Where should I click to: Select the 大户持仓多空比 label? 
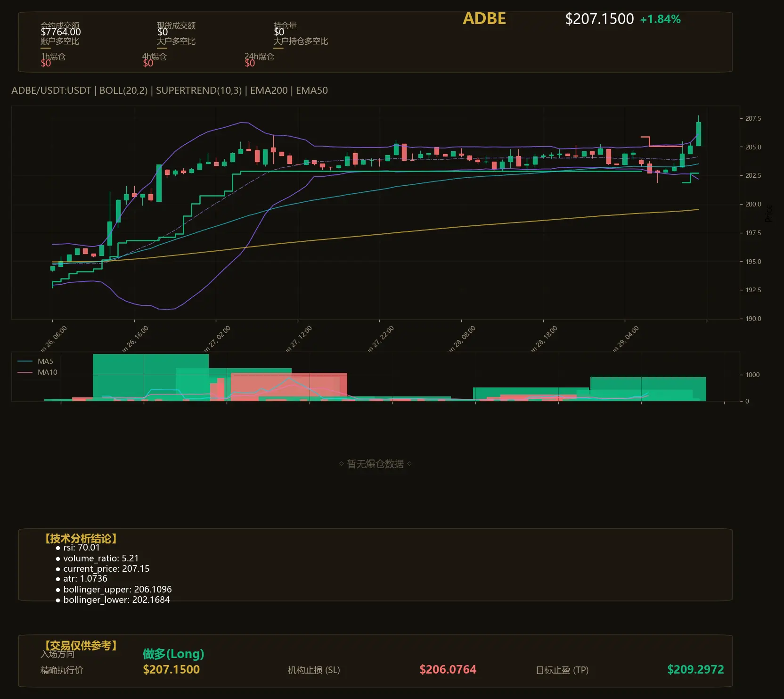301,41
